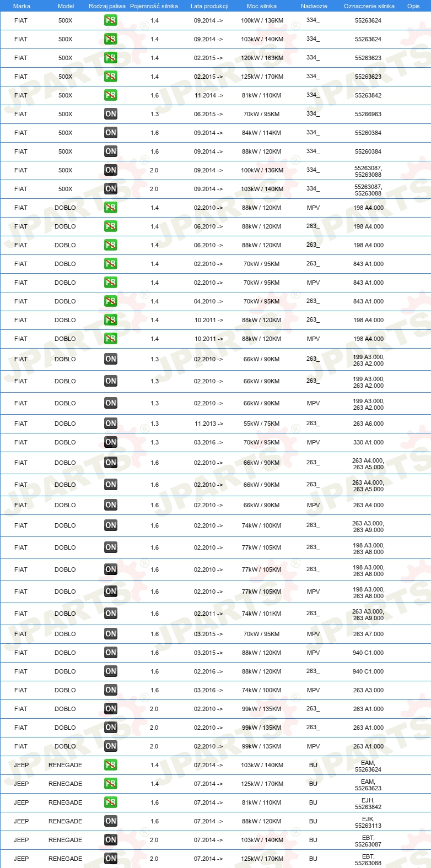Click ON icon in Renegade EBT, 55263088 row

111,859
